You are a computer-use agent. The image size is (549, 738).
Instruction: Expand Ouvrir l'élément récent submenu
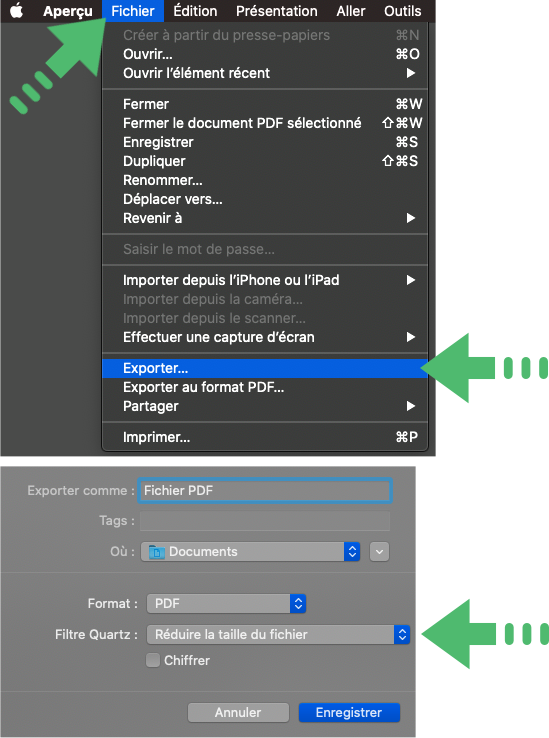(265, 73)
